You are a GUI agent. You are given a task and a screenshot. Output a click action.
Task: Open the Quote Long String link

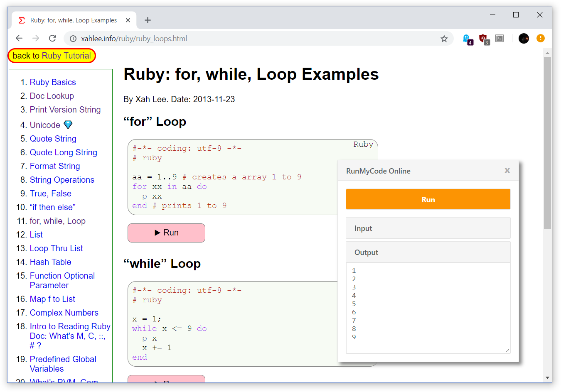(x=64, y=152)
